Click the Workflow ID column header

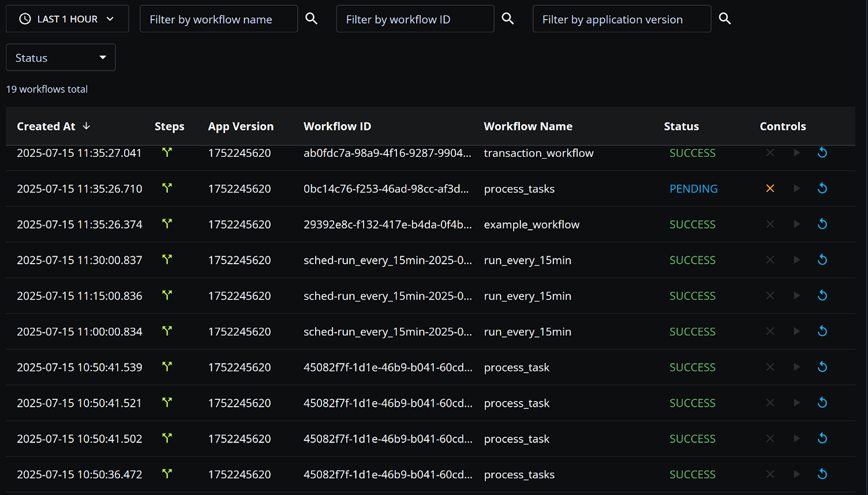click(x=337, y=126)
